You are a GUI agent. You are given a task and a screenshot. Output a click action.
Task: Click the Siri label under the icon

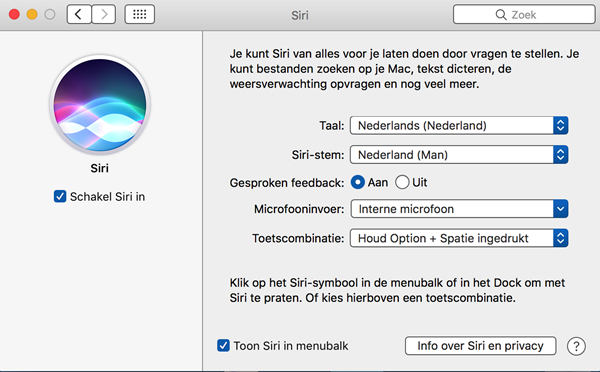point(99,168)
